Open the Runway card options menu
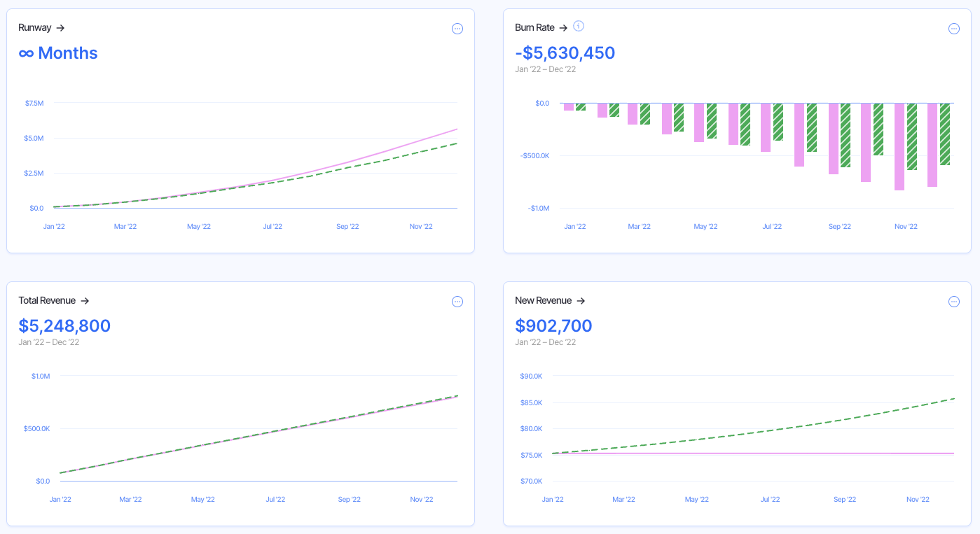This screenshot has width=980, height=534. click(x=457, y=28)
